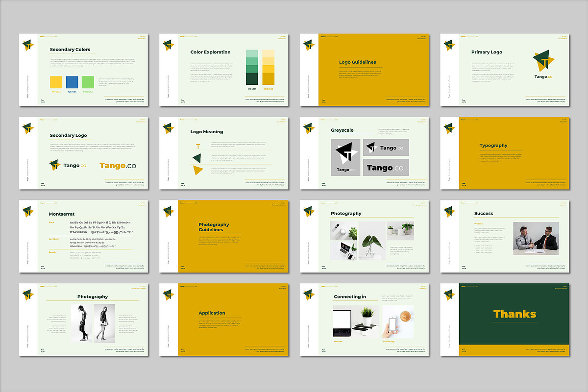588x392 pixels.
Task: Click the right fashion model photo
Action: tap(104, 322)
